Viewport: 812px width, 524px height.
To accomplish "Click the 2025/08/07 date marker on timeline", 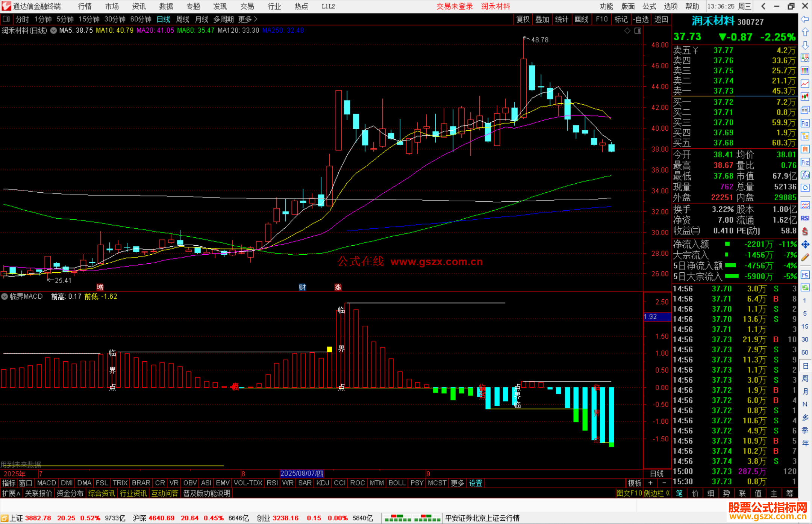I will click(302, 473).
